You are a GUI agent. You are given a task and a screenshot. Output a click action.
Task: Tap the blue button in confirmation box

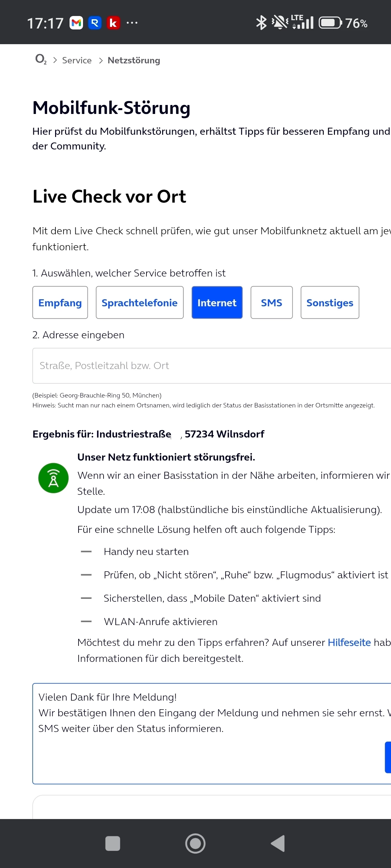pyautogui.click(x=387, y=757)
